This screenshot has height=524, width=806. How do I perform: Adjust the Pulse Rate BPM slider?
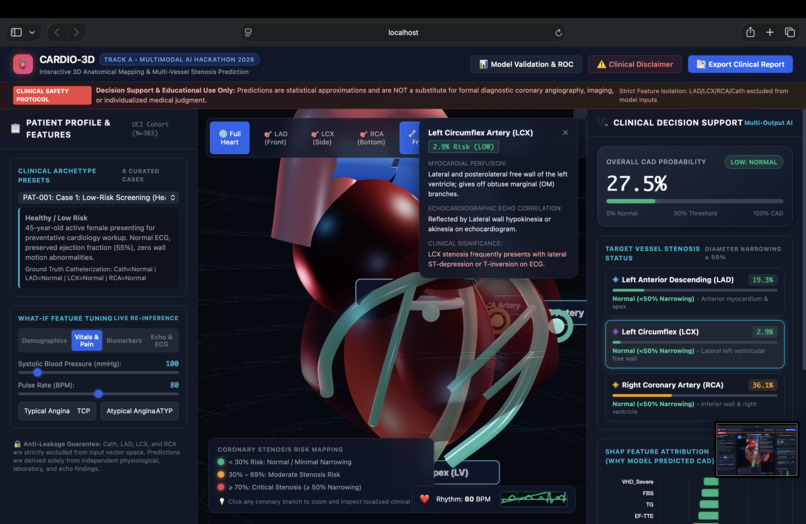[98, 394]
